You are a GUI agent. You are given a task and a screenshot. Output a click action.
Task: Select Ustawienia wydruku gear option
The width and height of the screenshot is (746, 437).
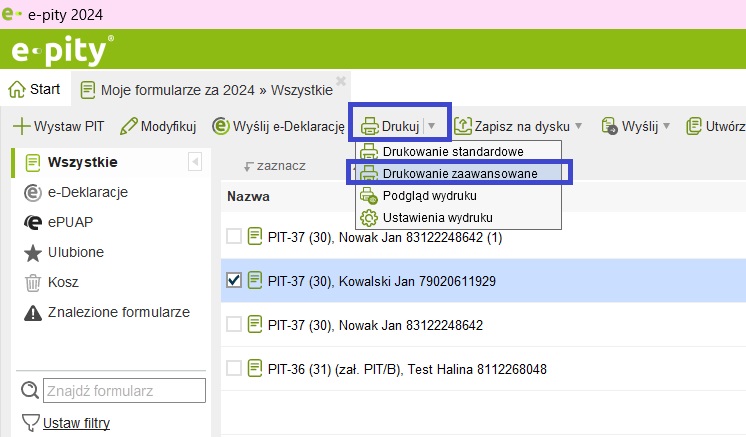438,217
